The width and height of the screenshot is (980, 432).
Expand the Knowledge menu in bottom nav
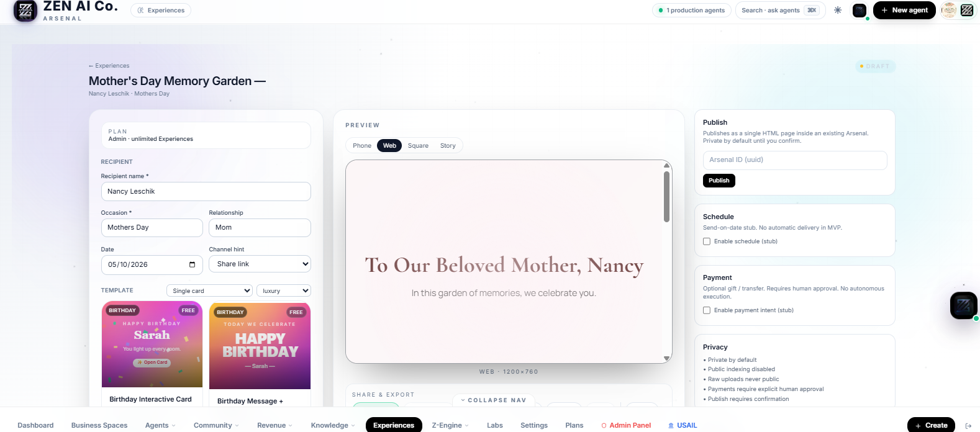333,425
